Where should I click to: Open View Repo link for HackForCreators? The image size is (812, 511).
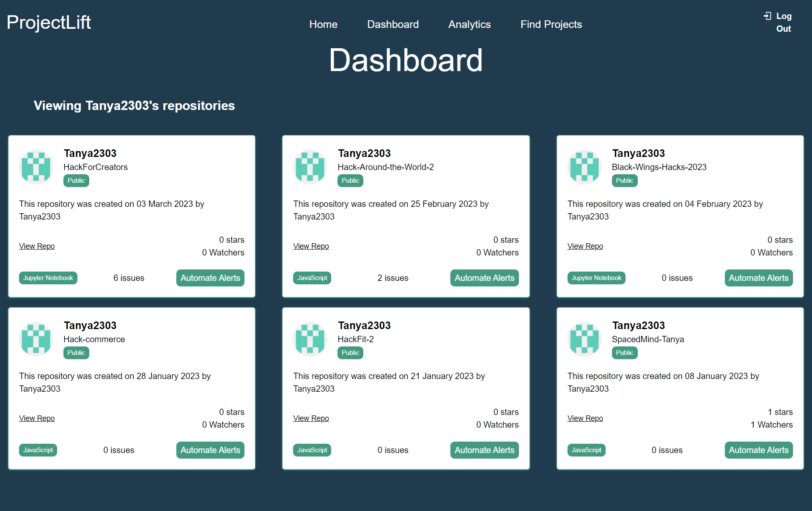[x=37, y=246]
